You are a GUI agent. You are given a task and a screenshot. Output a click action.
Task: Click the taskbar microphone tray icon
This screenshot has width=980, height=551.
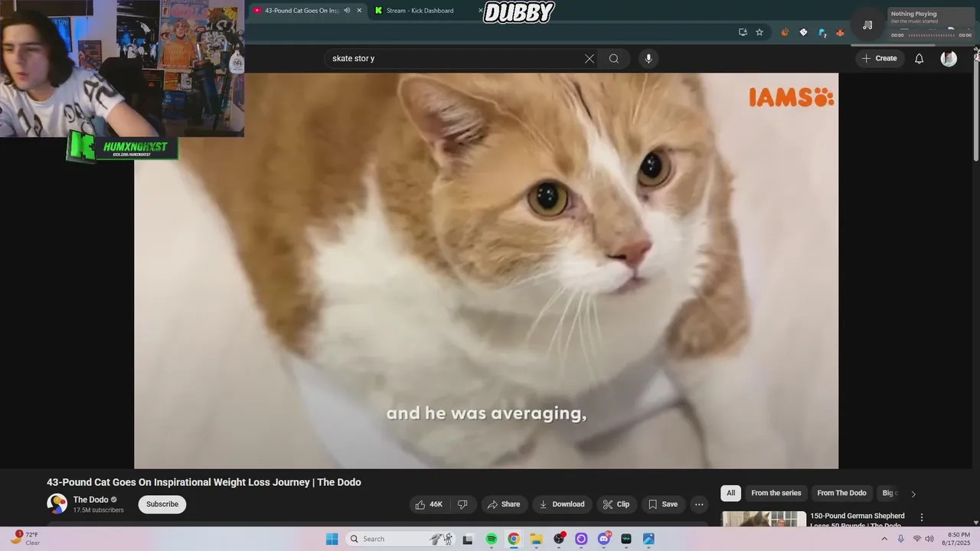point(900,539)
